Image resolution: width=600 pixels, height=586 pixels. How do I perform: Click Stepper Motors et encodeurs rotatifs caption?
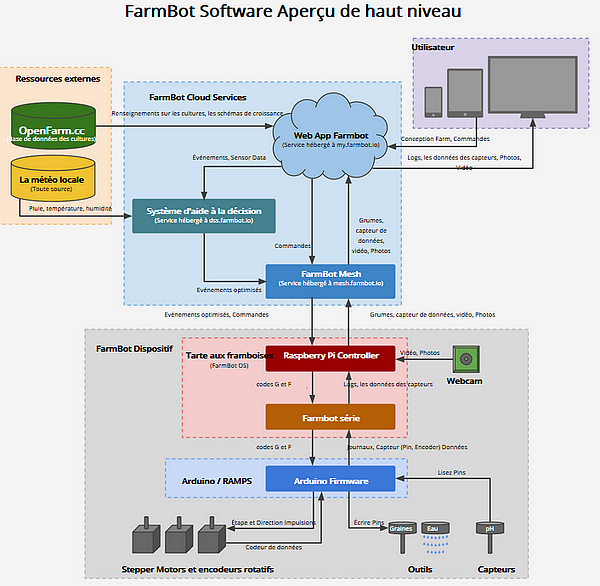pyautogui.click(x=198, y=570)
